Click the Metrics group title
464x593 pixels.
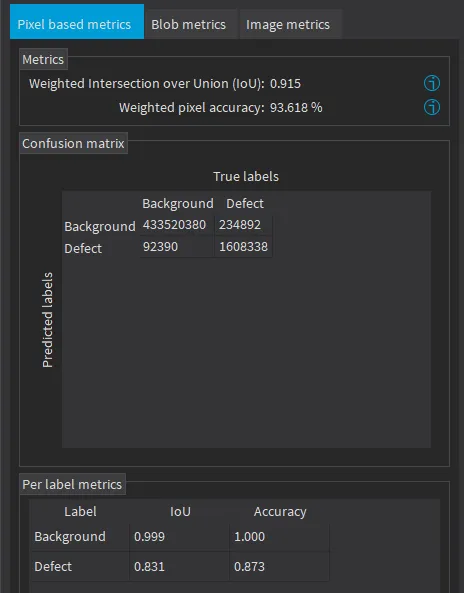coord(43,59)
